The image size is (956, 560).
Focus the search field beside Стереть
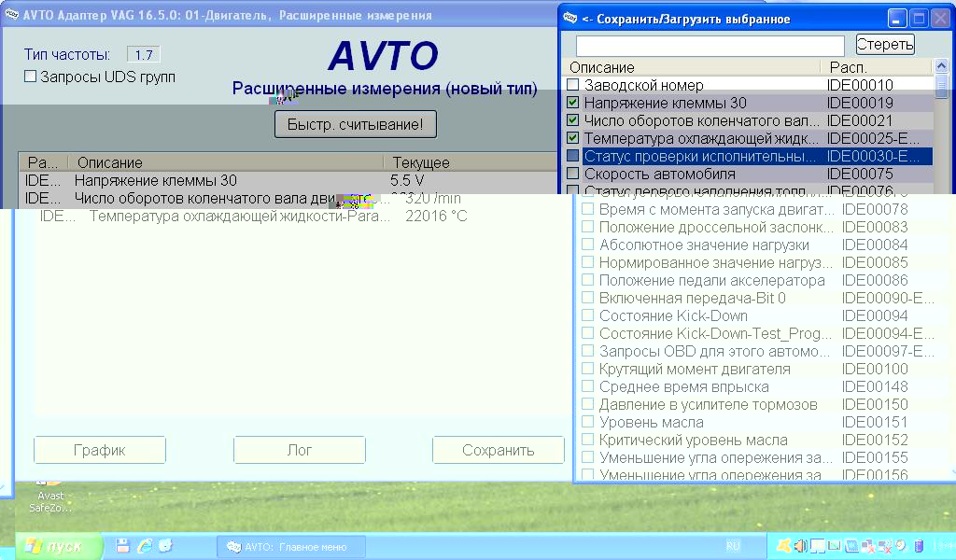coord(710,46)
